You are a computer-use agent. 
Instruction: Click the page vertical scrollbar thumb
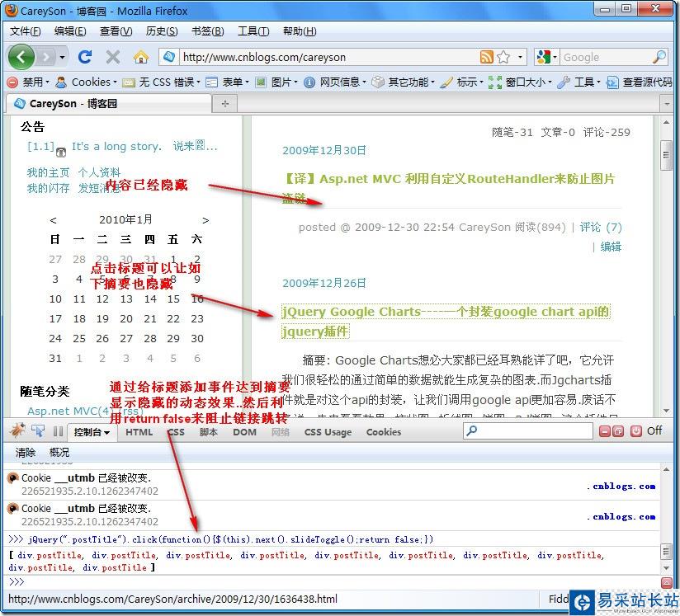point(666,155)
